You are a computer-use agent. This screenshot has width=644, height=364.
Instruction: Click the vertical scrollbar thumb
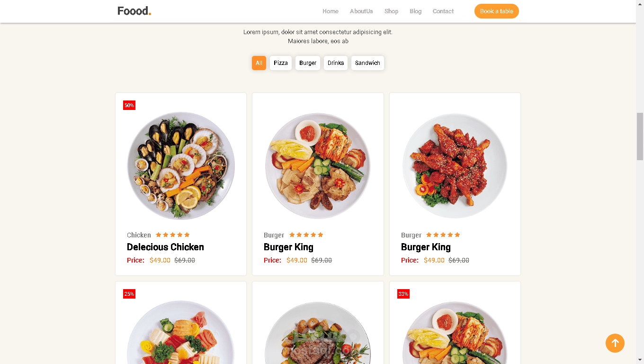tap(640, 136)
